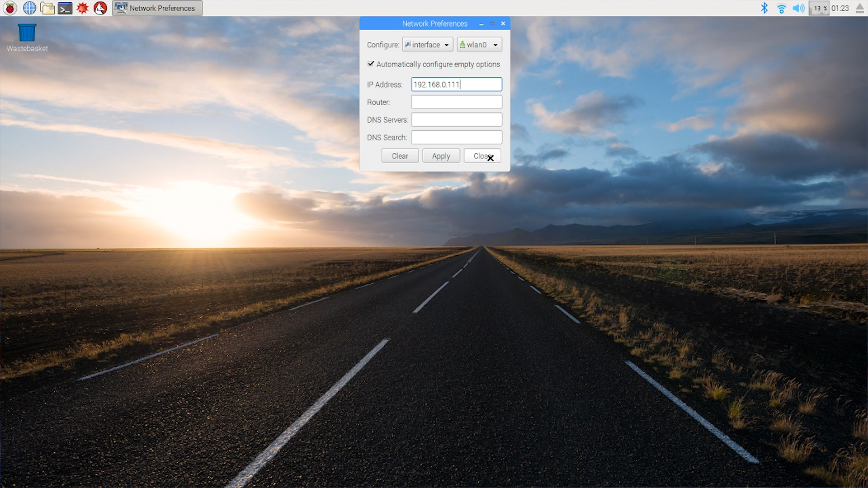The image size is (868, 488).
Task: Click the eject icon in system tray
Action: tap(860, 8)
